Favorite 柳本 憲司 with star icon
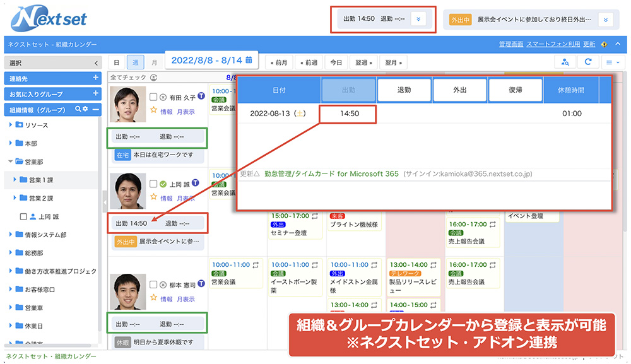Screen dimensions: 631x364 153,298
